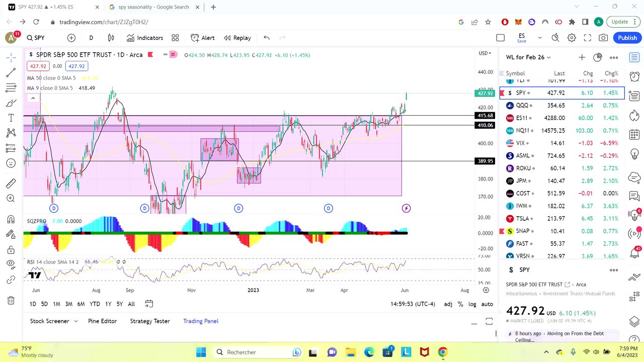
Task: Toggle adj dividend adjustment
Action: click(x=448, y=304)
